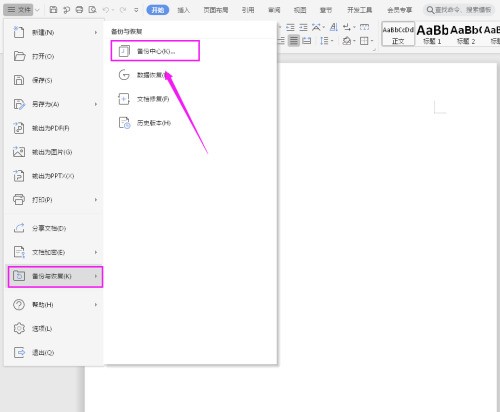Image resolution: width=500 pixels, height=412 pixels.
Task: Expand the quick access toolbar customize arrow
Action: point(136,10)
